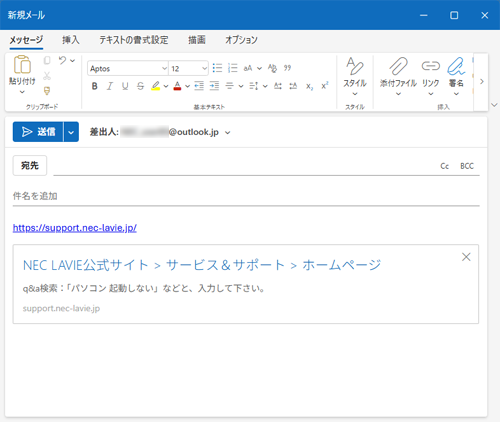Open the 差出人 sender account dropdown
The height and width of the screenshot is (422, 500).
pos(228,133)
